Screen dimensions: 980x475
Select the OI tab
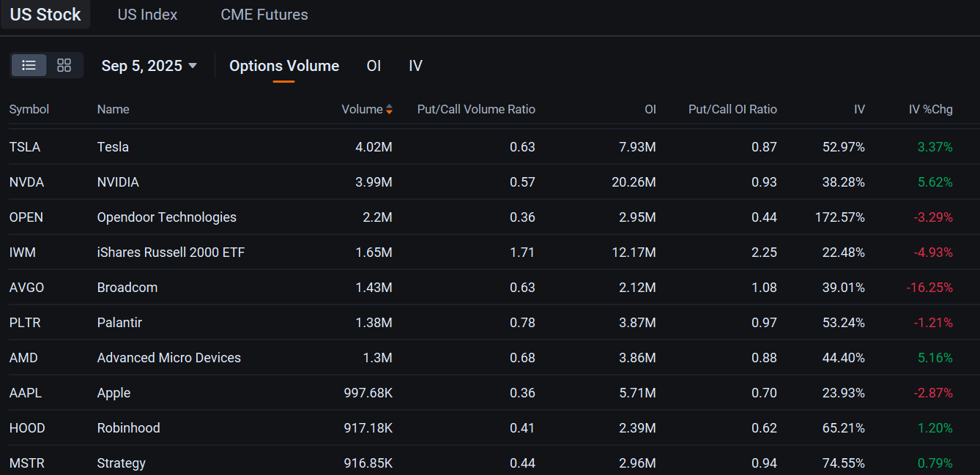[x=374, y=65]
